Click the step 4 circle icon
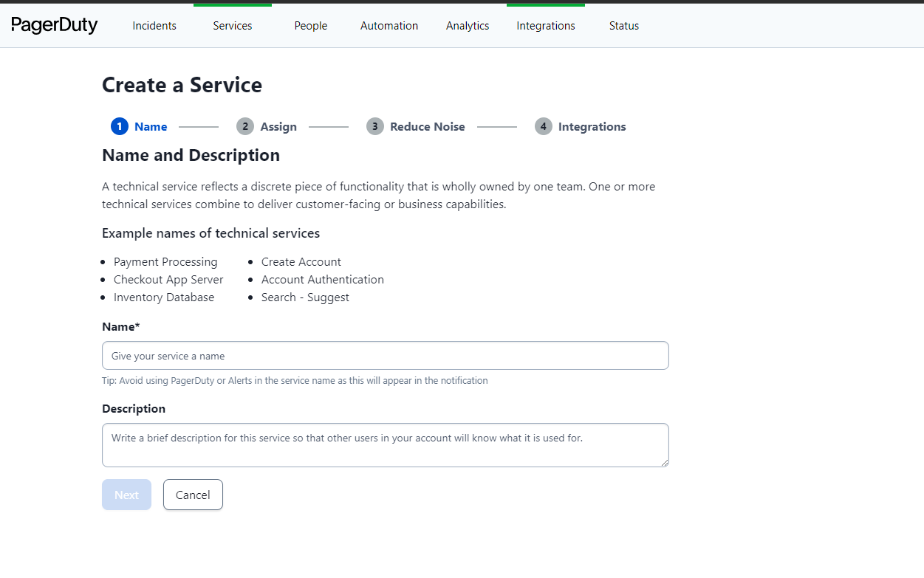The width and height of the screenshot is (924, 578). click(544, 126)
